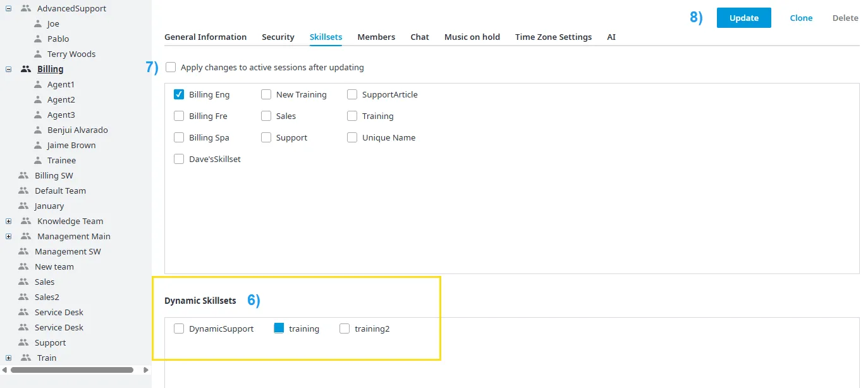
Task: Select the Billing team group icon
Action: pos(26,69)
